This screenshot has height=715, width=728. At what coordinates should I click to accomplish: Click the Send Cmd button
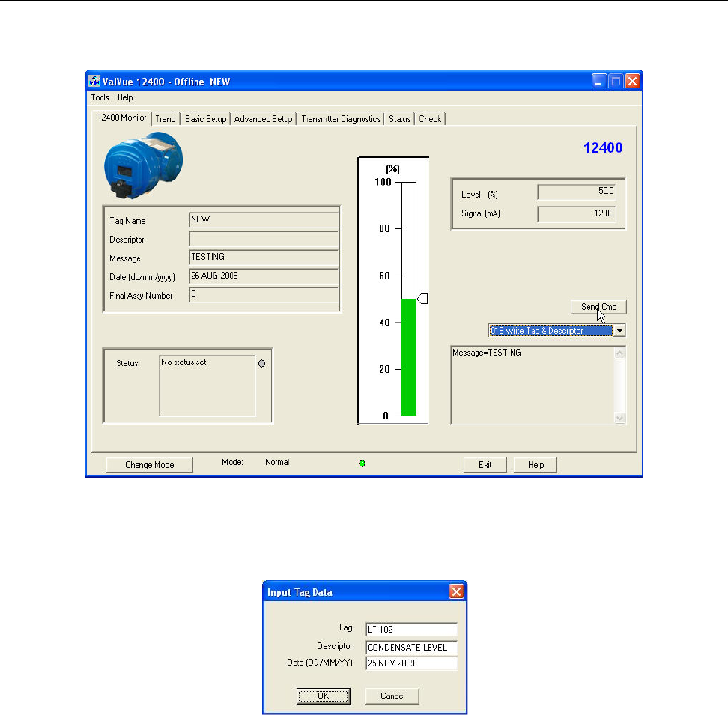tap(598, 307)
